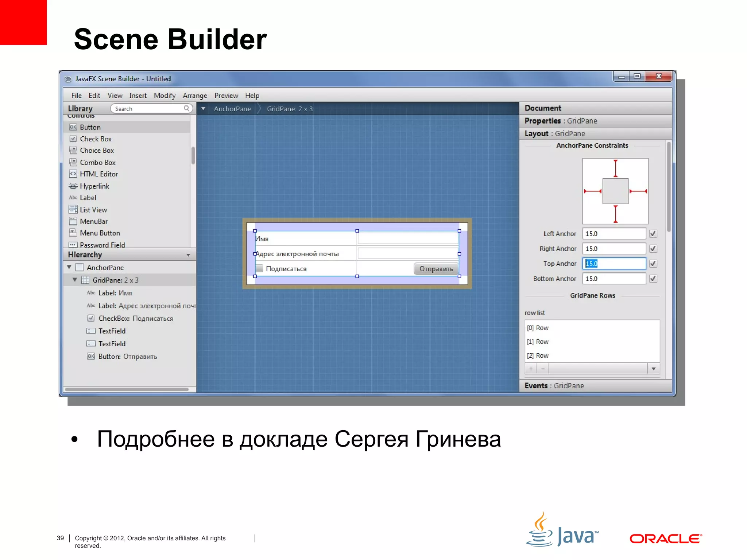747x560 pixels.
Task: Open the Help menu
Action: [252, 96]
